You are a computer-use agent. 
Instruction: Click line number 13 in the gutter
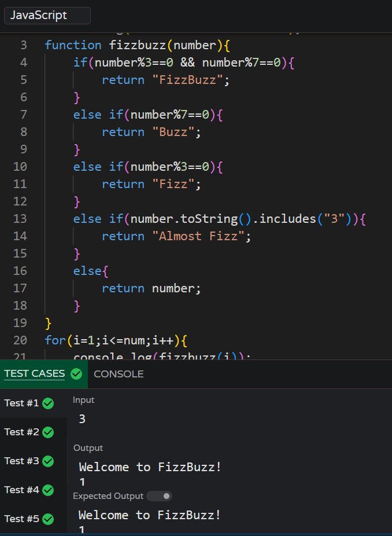[x=20, y=219]
